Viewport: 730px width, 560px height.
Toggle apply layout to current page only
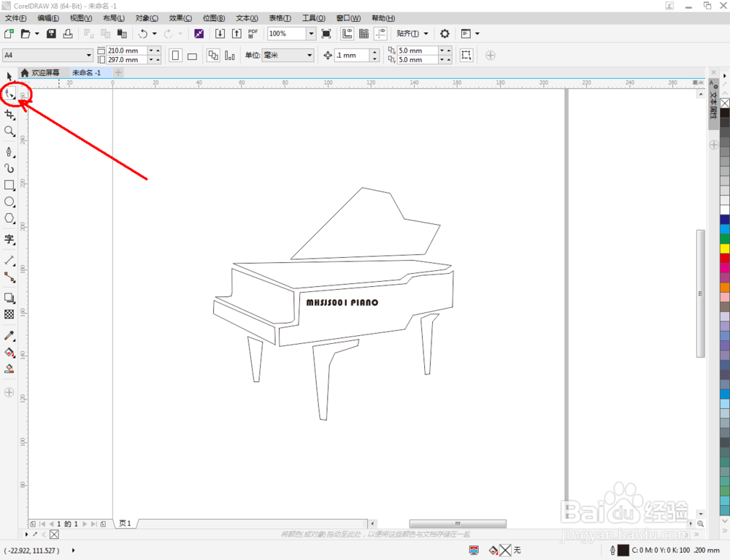[230, 55]
